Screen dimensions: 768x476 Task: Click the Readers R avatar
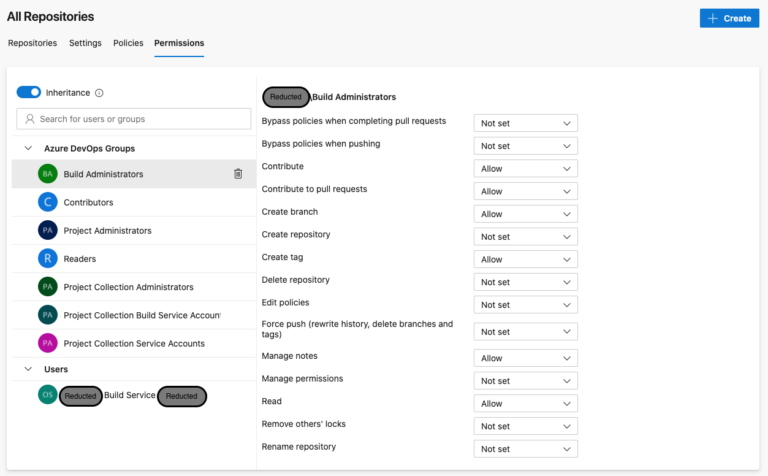tap(48, 259)
